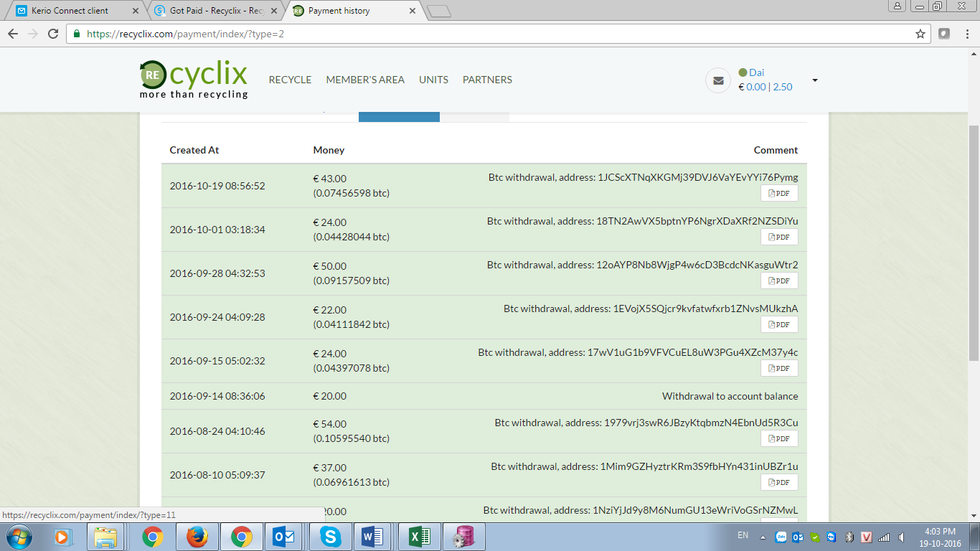Open the RECYCLE menu

point(290,80)
